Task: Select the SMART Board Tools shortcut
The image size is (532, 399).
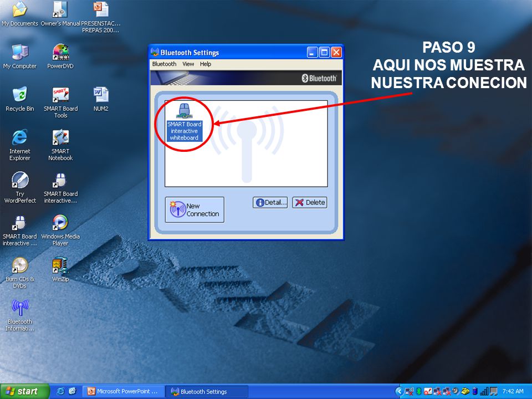Action: coord(60,102)
